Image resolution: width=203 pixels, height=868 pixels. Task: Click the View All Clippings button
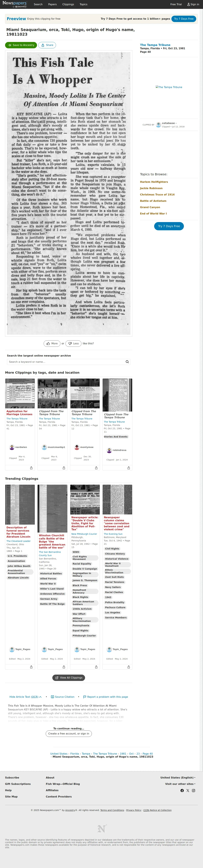69,678
